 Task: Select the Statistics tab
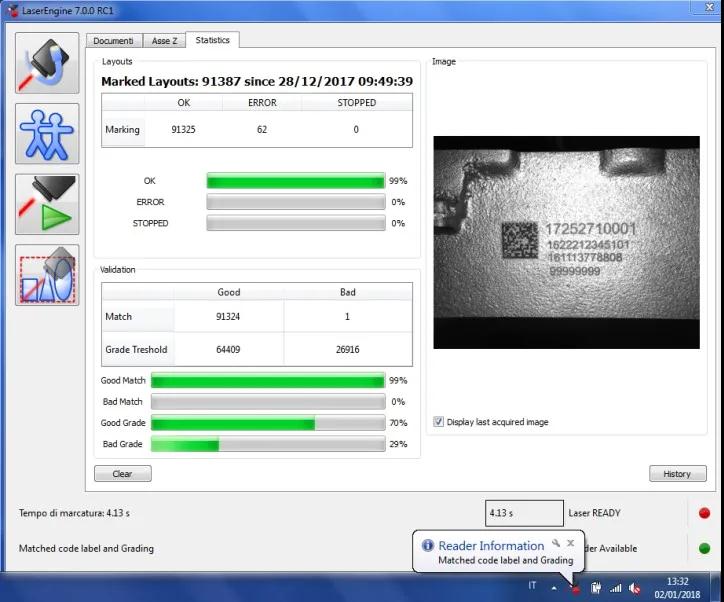(x=212, y=40)
